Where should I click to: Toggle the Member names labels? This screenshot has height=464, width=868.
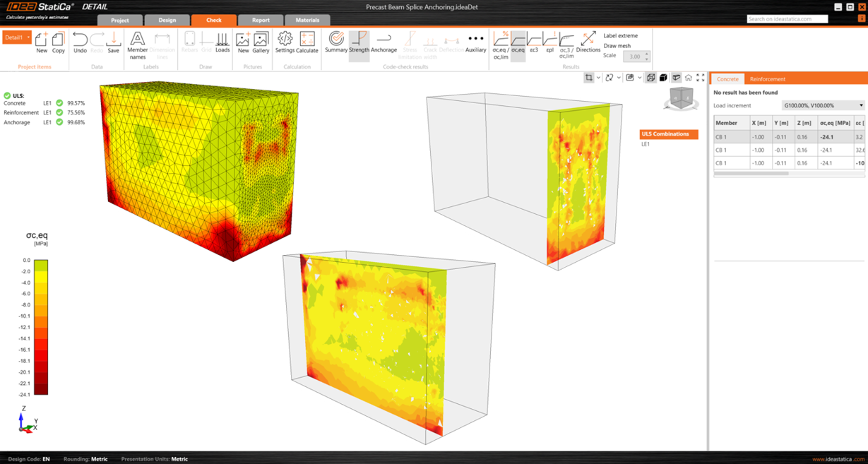(x=137, y=44)
